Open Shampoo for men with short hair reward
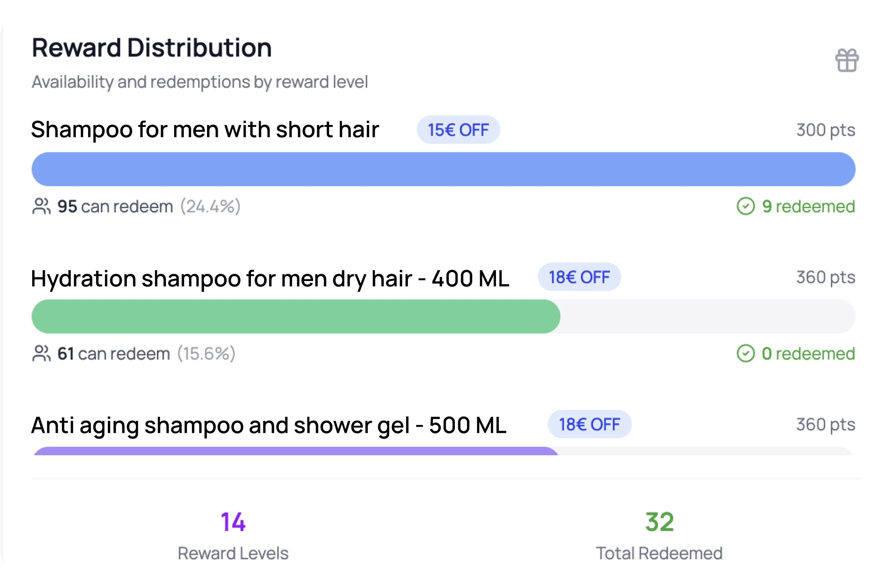Image resolution: width=889 pixels, height=588 pixels. click(x=205, y=130)
